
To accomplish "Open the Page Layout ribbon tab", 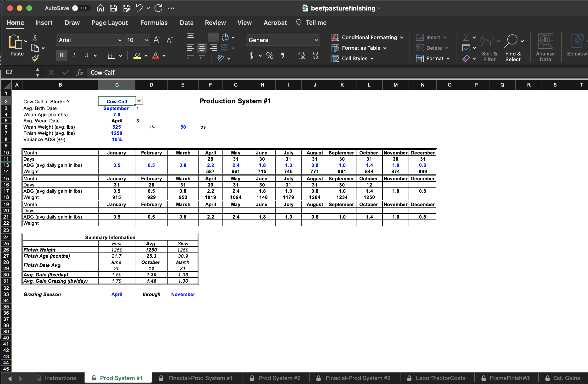I will tap(110, 23).
